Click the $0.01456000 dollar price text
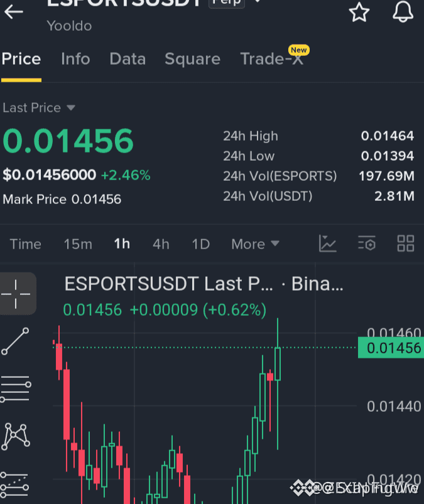 (x=50, y=175)
